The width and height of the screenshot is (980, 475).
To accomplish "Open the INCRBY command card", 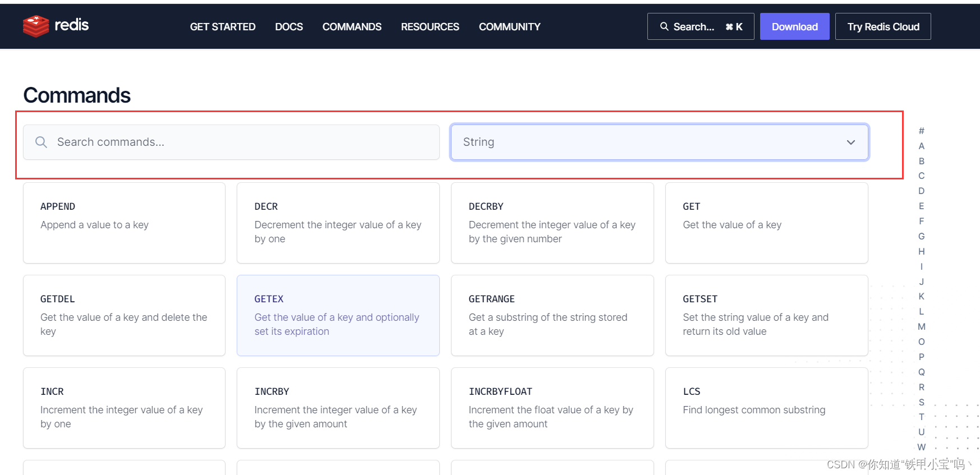I will [338, 408].
